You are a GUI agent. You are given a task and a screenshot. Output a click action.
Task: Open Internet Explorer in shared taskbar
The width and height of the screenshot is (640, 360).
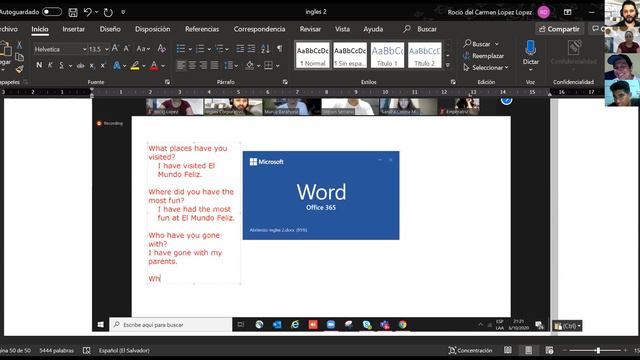295,325
